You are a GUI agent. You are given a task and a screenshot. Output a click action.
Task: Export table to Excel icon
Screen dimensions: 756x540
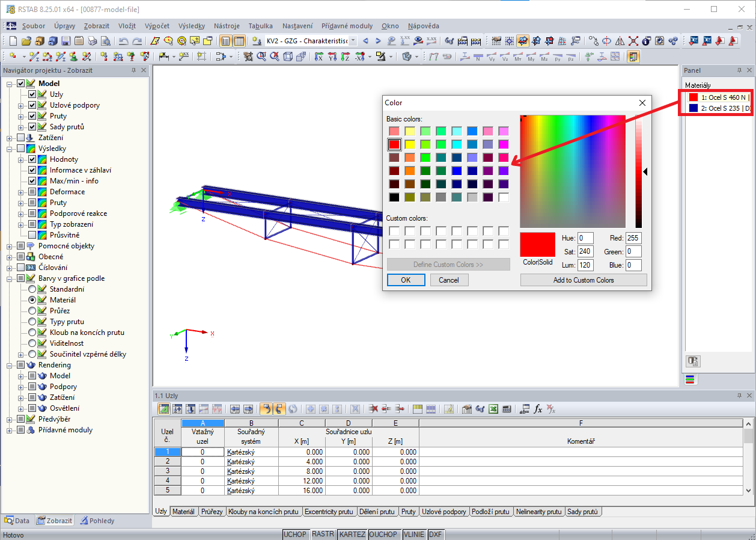[493, 409]
